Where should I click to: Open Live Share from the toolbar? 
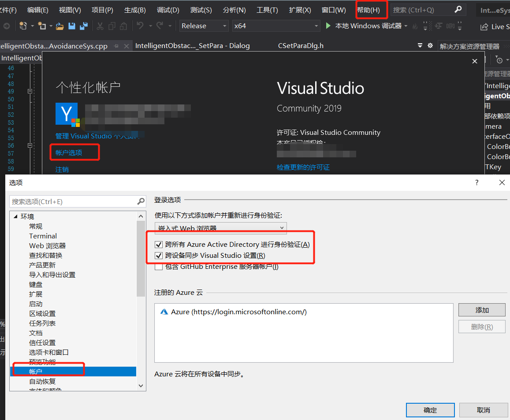tap(494, 26)
